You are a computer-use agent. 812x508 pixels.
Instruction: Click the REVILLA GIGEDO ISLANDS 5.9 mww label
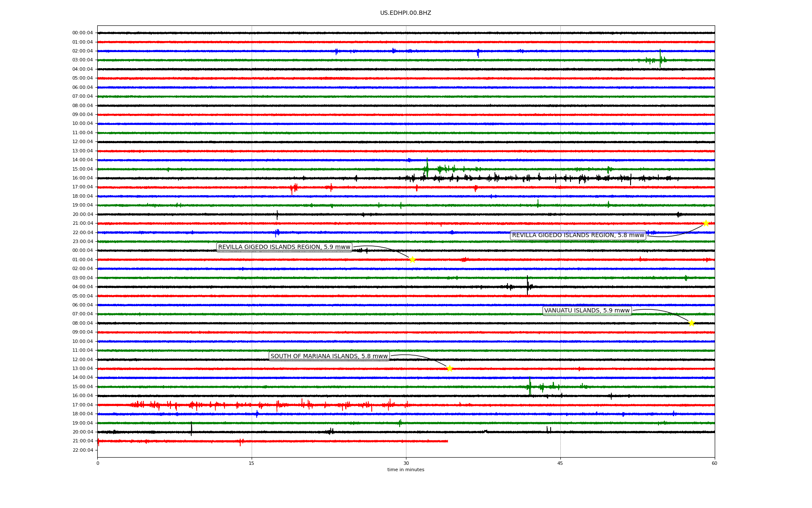coord(284,247)
